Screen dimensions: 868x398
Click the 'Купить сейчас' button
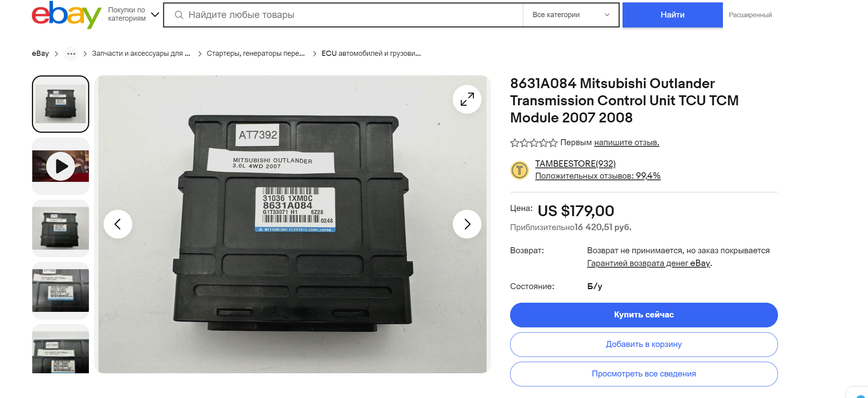pos(644,315)
